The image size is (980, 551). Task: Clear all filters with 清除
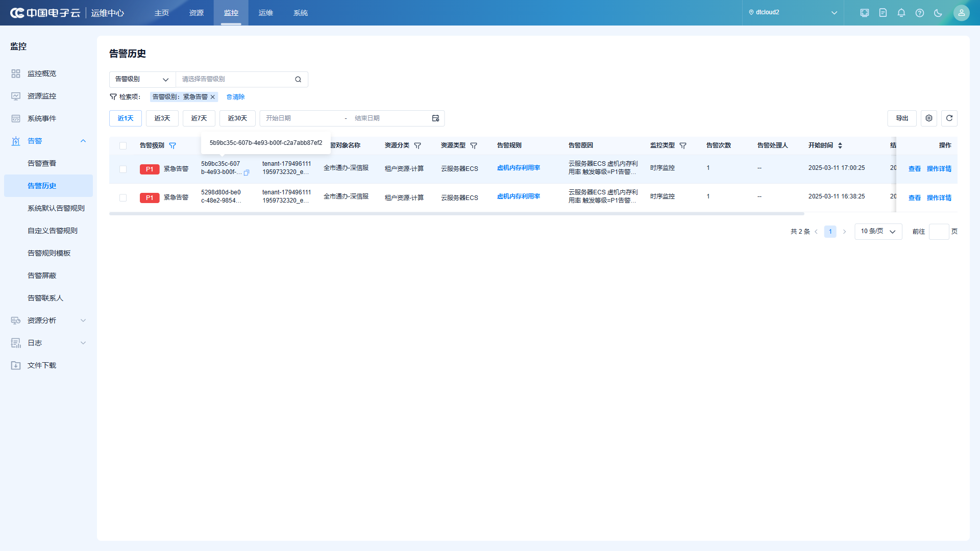pos(236,97)
